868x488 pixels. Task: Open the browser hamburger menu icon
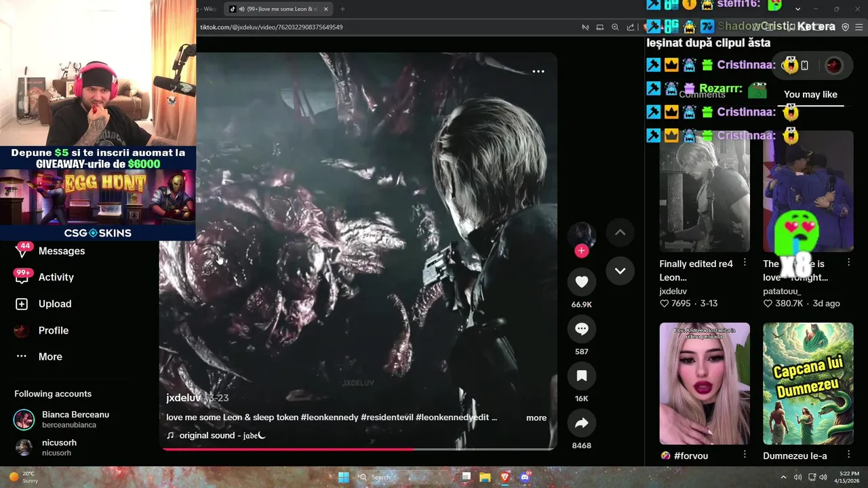coord(860,27)
